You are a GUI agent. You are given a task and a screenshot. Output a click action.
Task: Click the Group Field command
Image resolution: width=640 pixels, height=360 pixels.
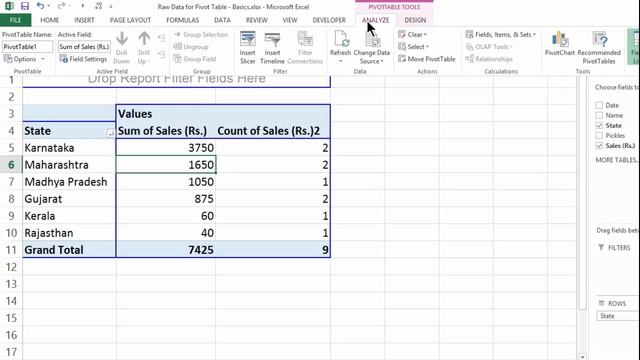[195, 59]
